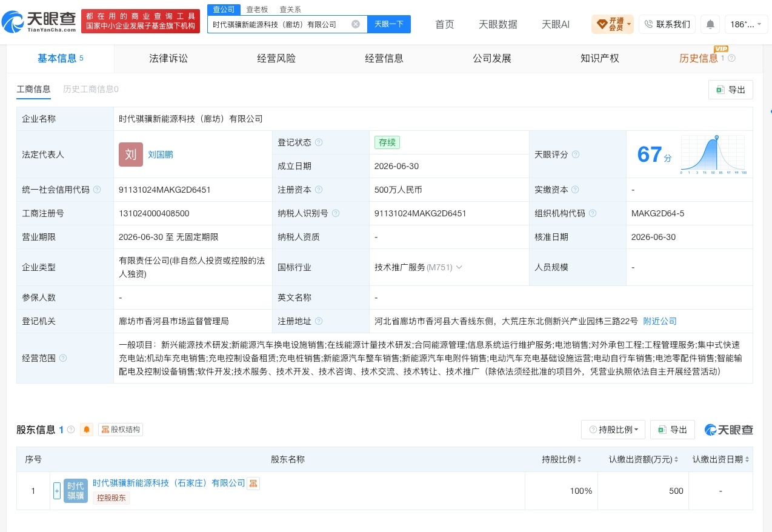Click help icon next to 经营范围
The height and width of the screenshot is (532, 772).
point(63,358)
